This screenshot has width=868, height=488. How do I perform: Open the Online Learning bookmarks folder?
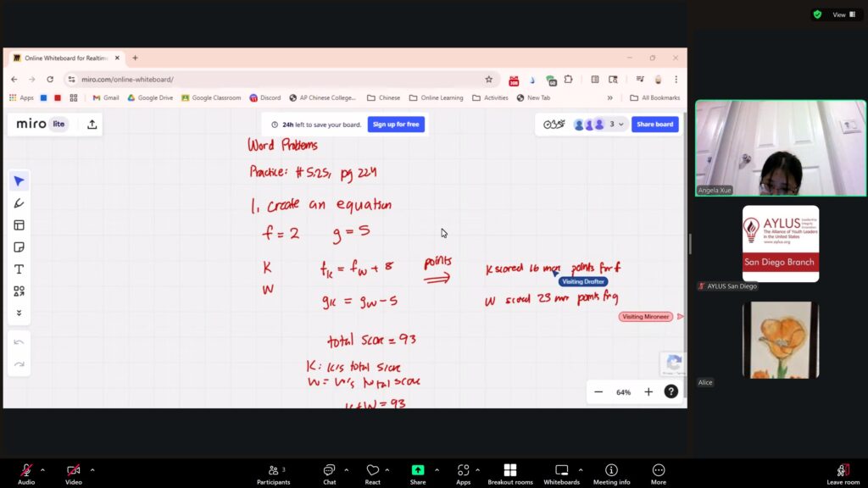[437, 97]
